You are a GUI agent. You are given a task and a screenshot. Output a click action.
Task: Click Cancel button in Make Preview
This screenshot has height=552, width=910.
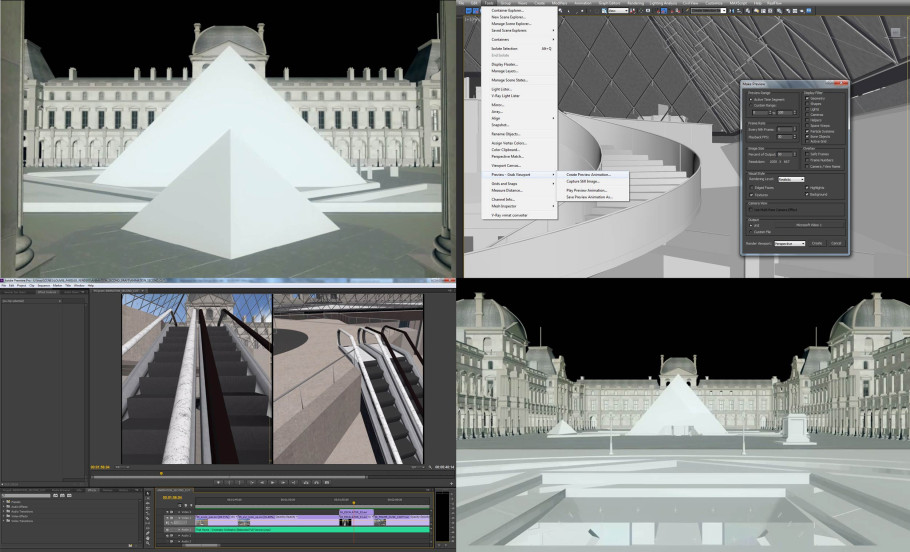click(836, 243)
